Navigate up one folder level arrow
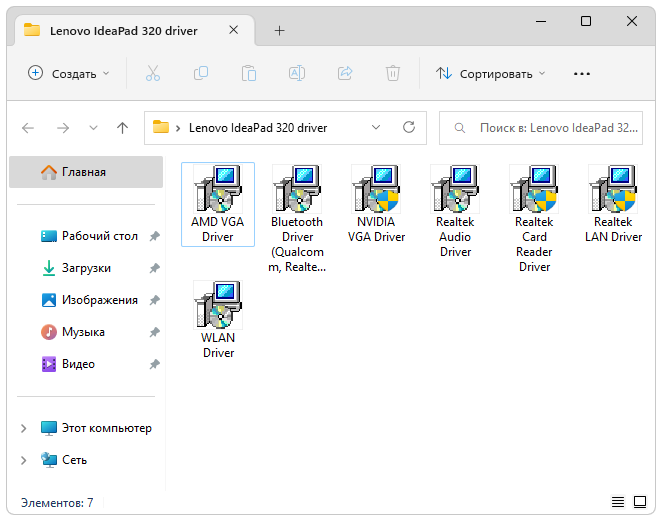 [122, 128]
